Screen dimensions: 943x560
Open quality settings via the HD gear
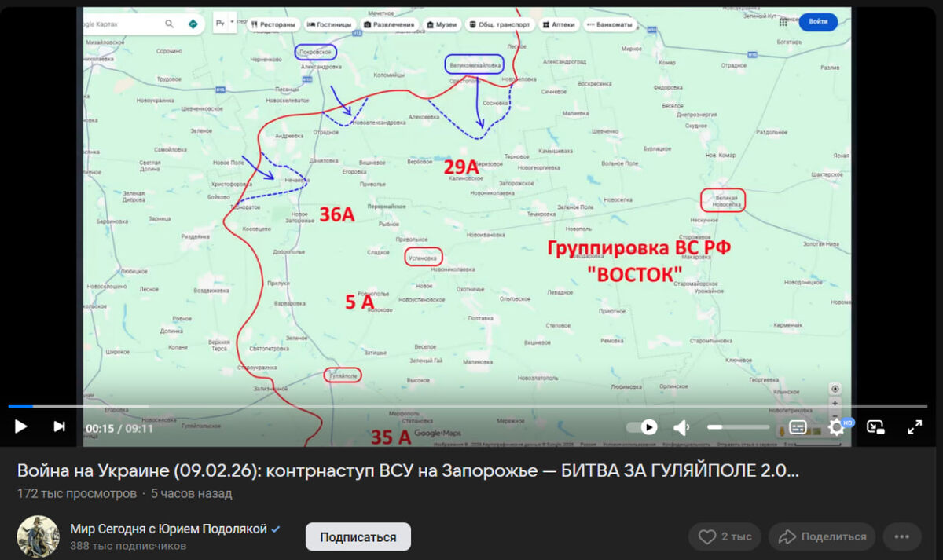point(838,428)
